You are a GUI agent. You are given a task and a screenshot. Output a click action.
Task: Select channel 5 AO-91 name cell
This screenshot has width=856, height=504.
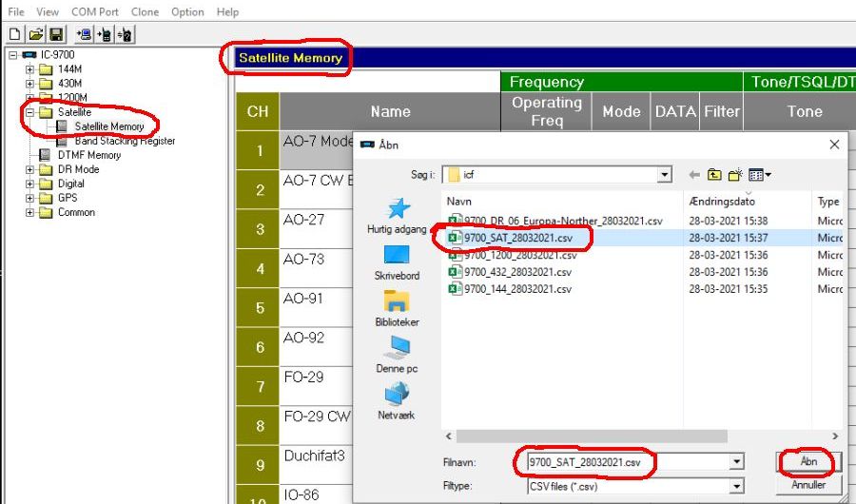coord(316,307)
